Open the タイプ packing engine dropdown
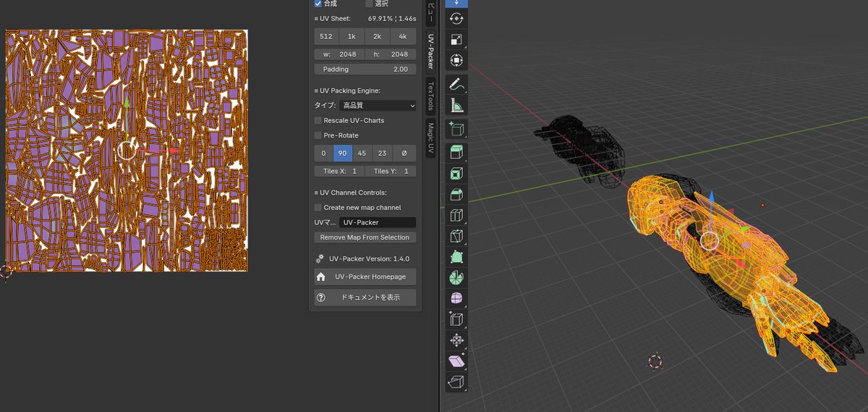The width and height of the screenshot is (868, 412). 378,106
